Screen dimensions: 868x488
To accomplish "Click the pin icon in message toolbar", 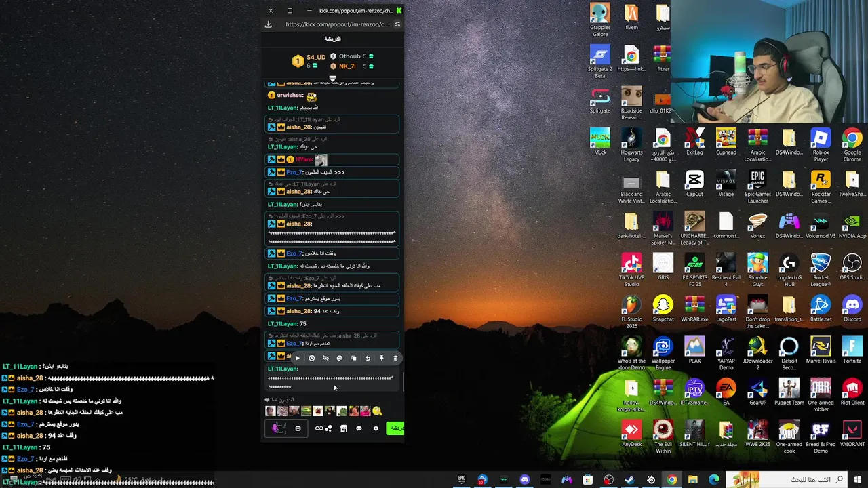I will pos(381,358).
